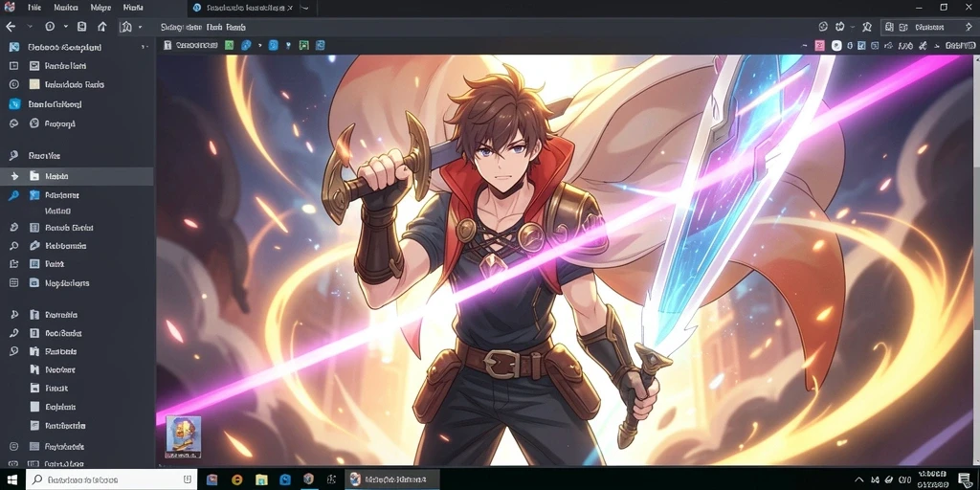
Task: Open the yellow File Explorer icon on the taskbar
Action: tap(261, 479)
